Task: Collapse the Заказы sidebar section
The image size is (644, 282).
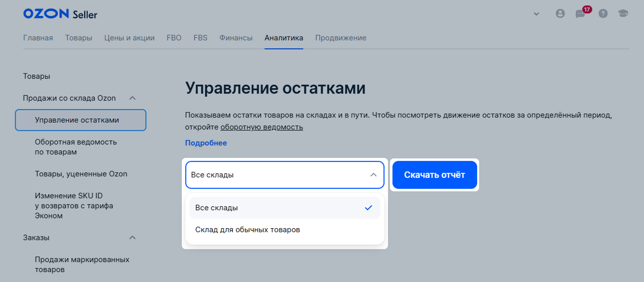Action: tap(132, 238)
